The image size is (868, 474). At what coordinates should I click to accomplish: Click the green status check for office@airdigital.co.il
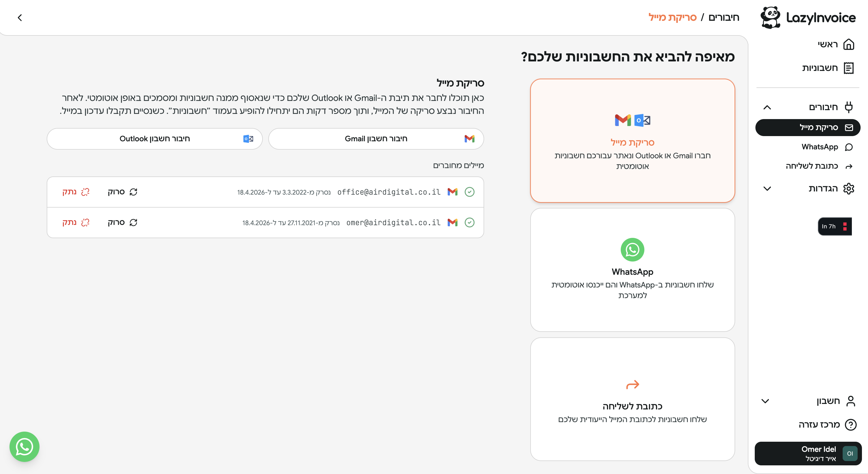[x=469, y=192]
